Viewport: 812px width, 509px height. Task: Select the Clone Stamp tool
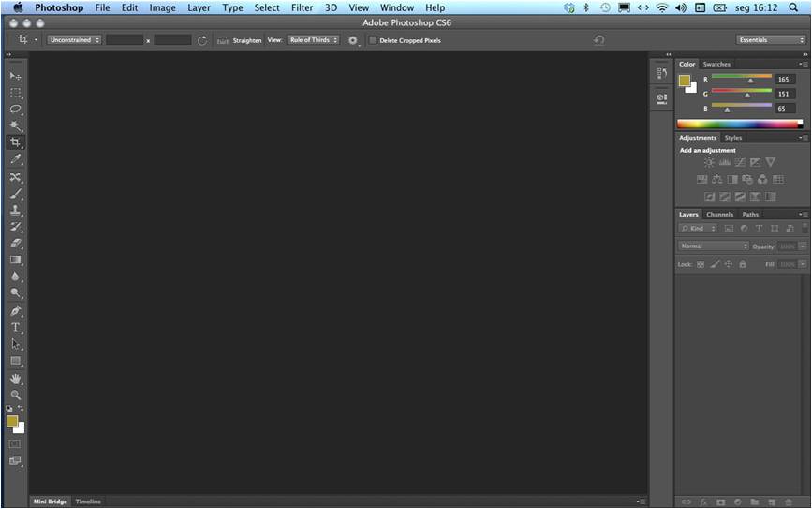(16, 210)
